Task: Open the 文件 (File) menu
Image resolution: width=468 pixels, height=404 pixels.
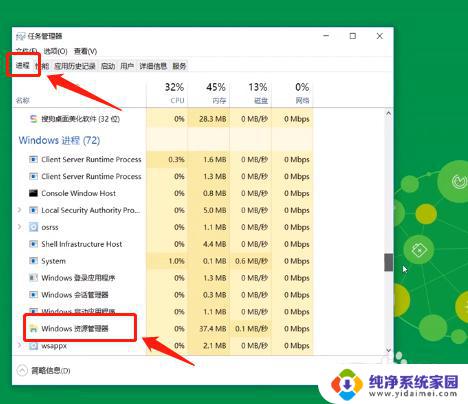Action: pyautogui.click(x=26, y=51)
